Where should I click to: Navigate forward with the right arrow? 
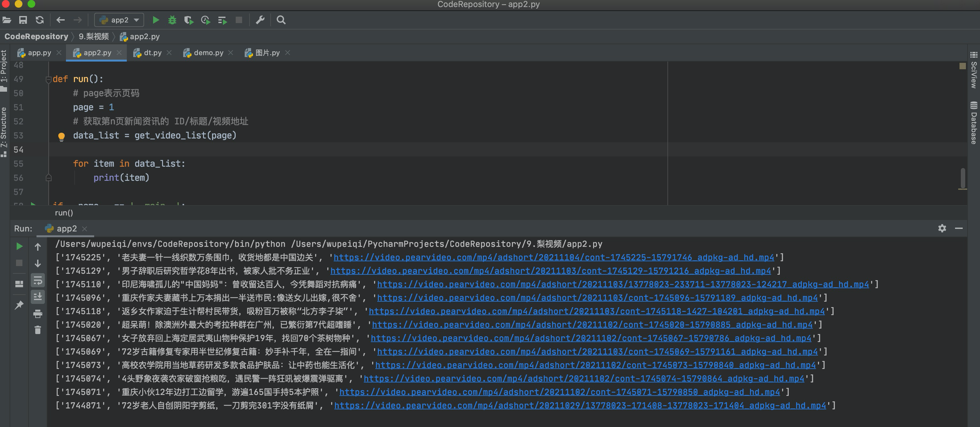point(78,20)
